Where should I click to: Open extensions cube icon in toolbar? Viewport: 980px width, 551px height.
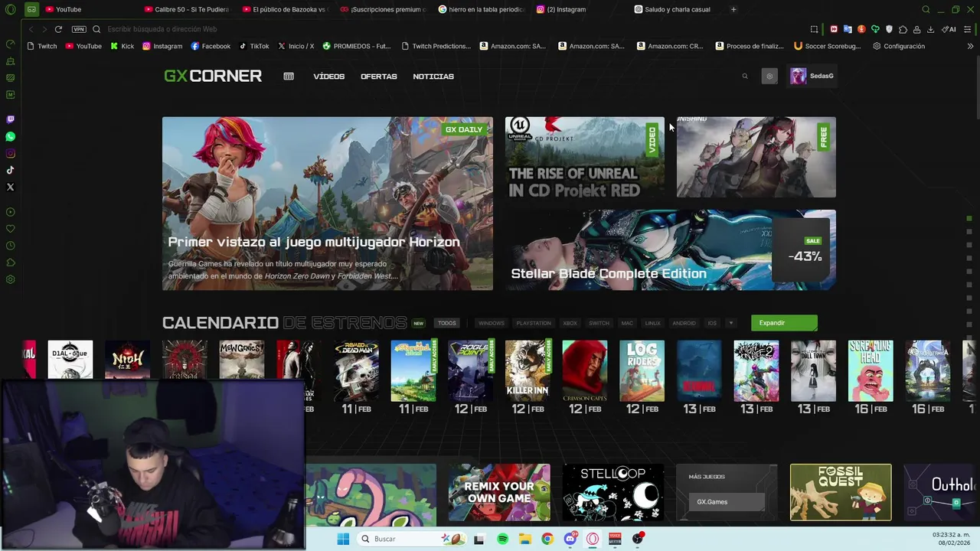[x=903, y=29]
